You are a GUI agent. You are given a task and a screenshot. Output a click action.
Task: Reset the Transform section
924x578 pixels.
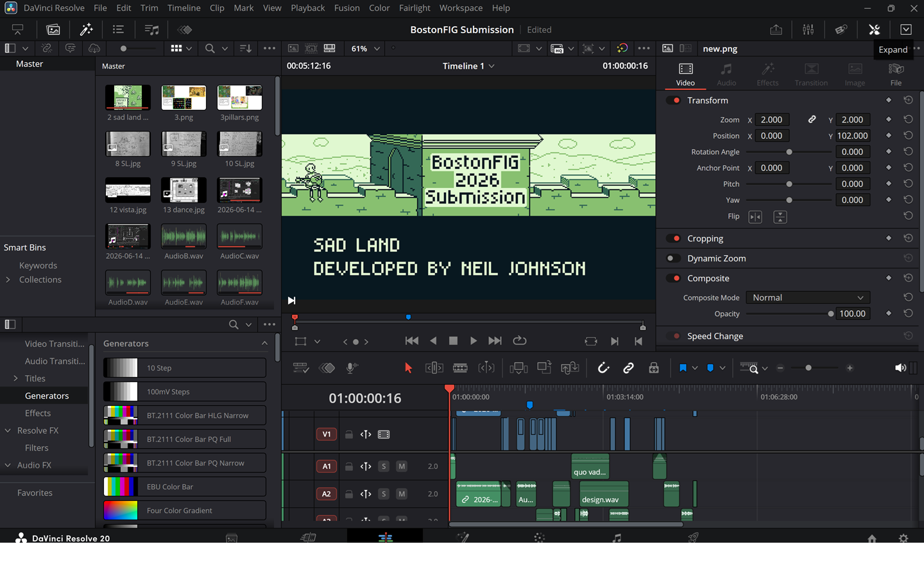[908, 100]
